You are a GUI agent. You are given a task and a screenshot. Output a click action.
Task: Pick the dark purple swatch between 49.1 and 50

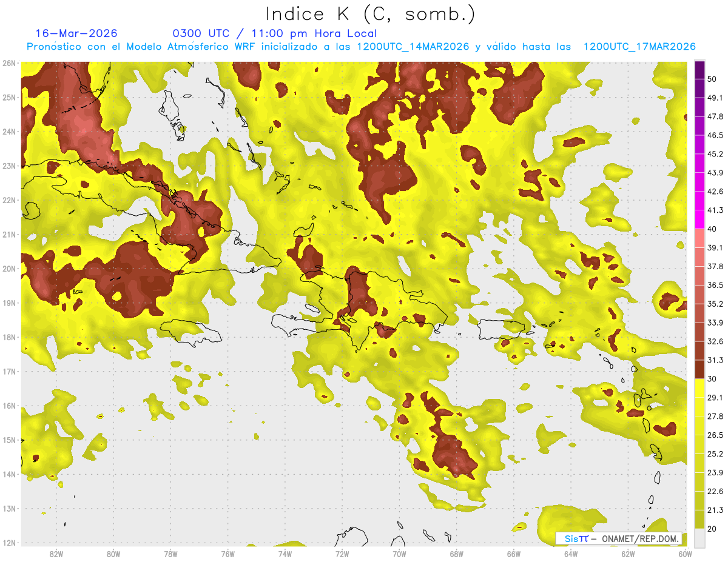[699, 88]
